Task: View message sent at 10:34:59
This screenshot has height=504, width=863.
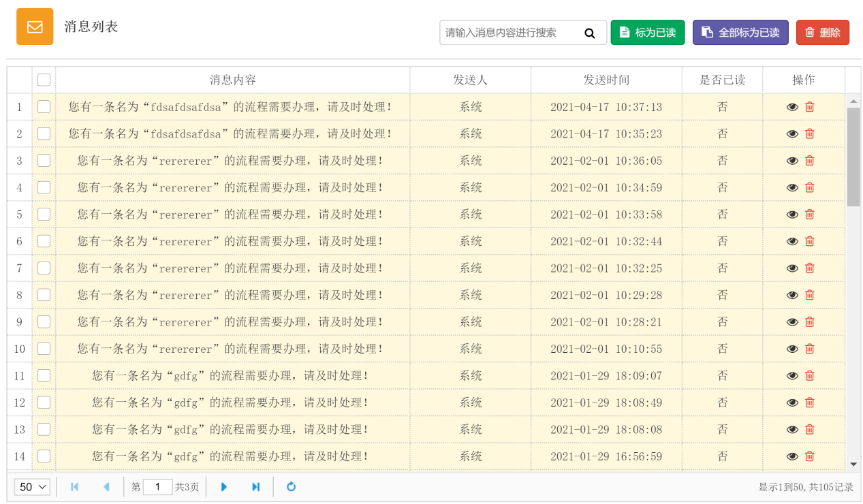Action: coord(792,188)
